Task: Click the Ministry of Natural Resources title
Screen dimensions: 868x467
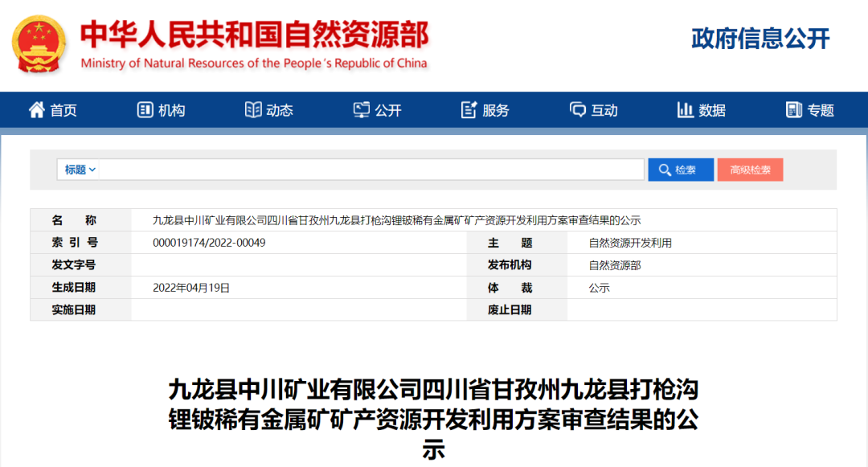Action: pos(254,36)
